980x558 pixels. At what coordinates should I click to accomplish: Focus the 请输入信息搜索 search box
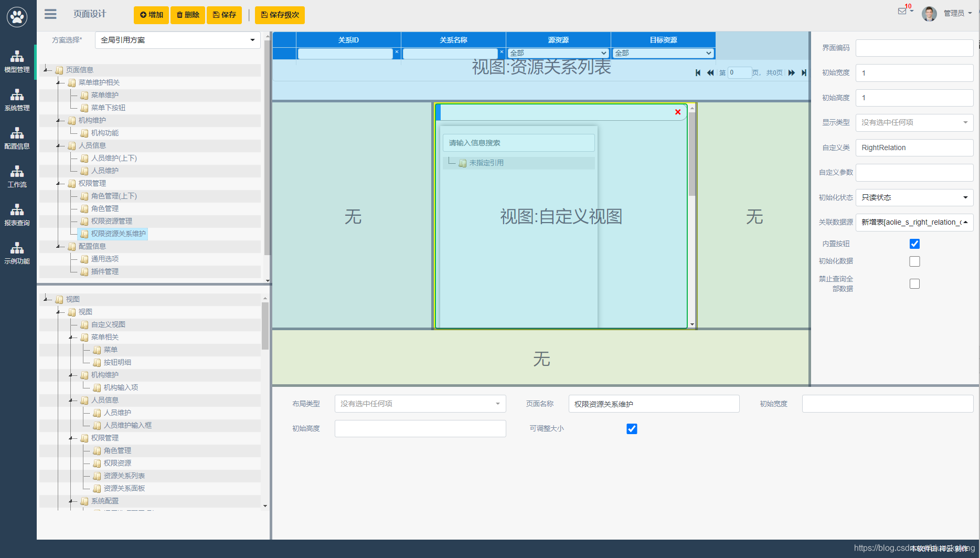point(518,143)
